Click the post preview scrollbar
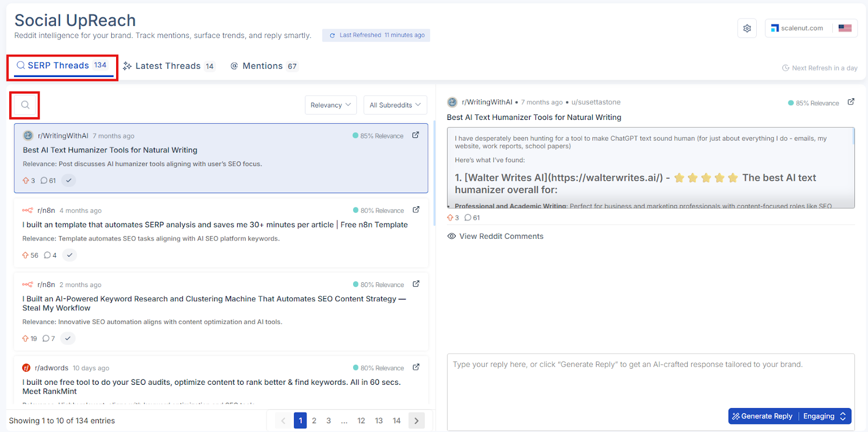This screenshot has height=432, width=868. pos(853,136)
